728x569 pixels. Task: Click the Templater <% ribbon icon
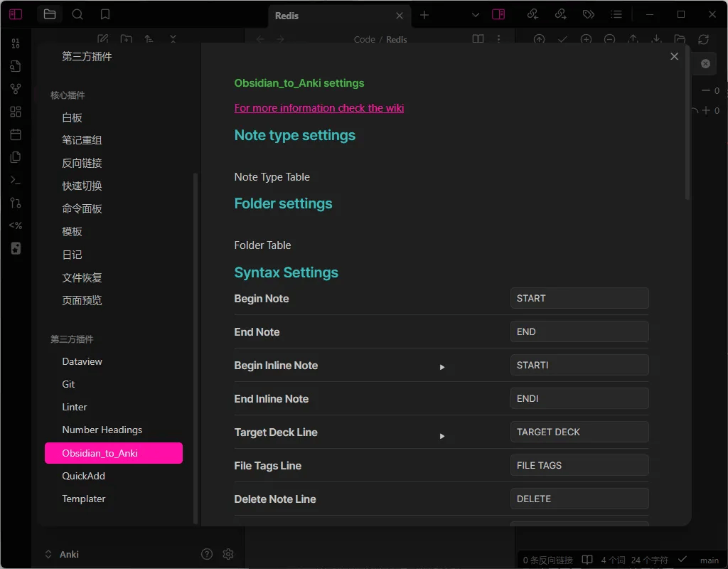click(x=16, y=225)
